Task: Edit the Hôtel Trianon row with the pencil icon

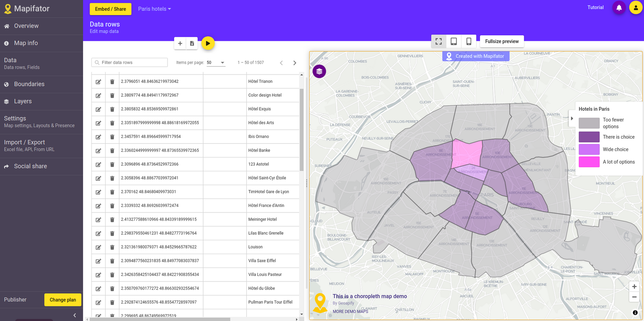Action: coord(98,81)
